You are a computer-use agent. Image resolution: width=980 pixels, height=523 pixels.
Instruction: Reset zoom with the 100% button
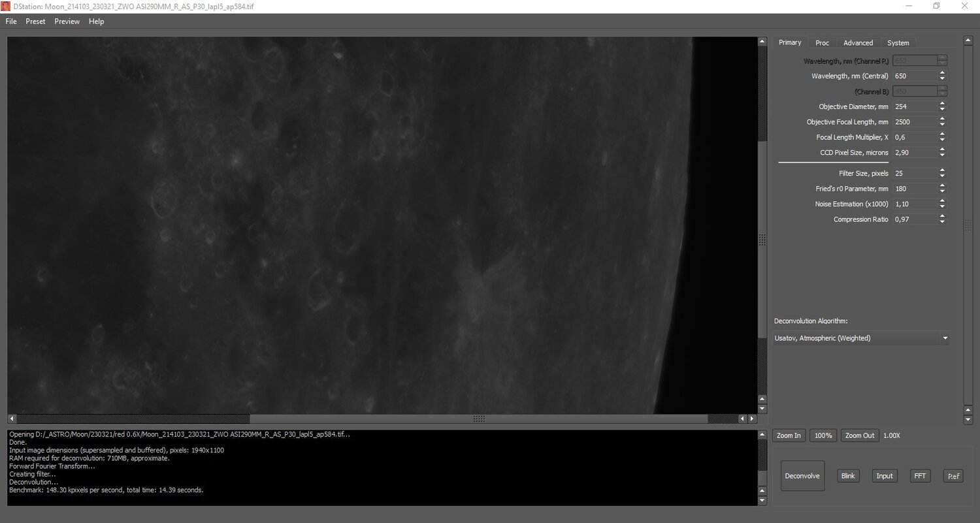click(823, 436)
